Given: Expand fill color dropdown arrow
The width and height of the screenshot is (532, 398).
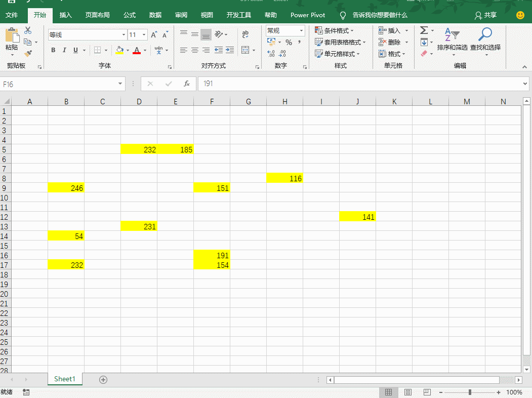Looking at the screenshot, I should 128,50.
